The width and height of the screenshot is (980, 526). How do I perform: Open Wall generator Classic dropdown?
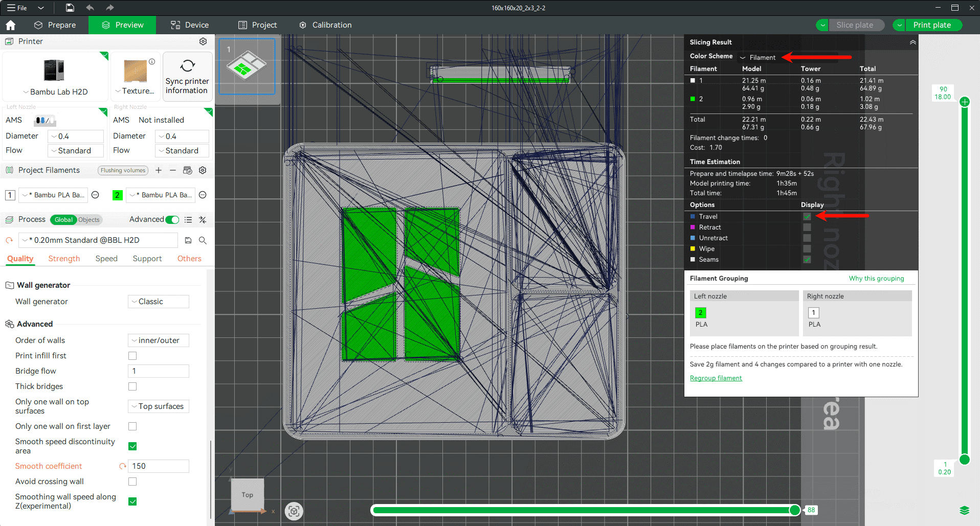click(x=158, y=302)
